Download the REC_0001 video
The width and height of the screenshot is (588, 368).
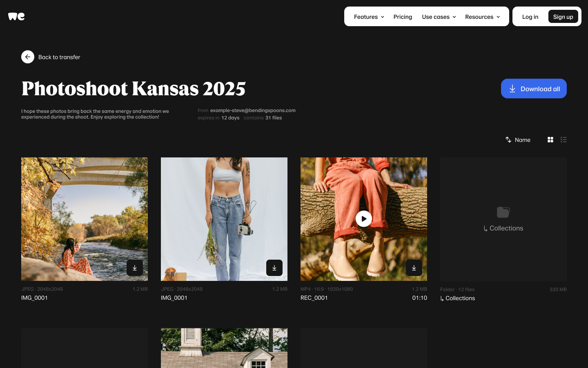click(414, 268)
